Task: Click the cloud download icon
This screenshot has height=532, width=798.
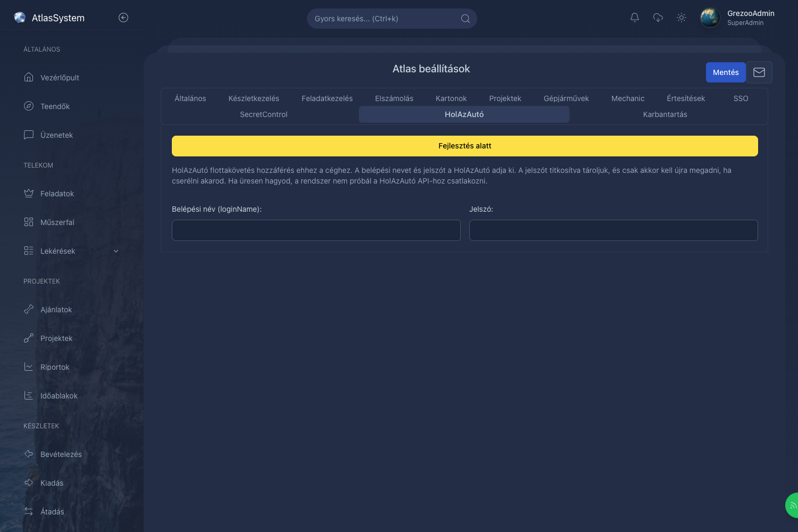Action: (x=658, y=18)
